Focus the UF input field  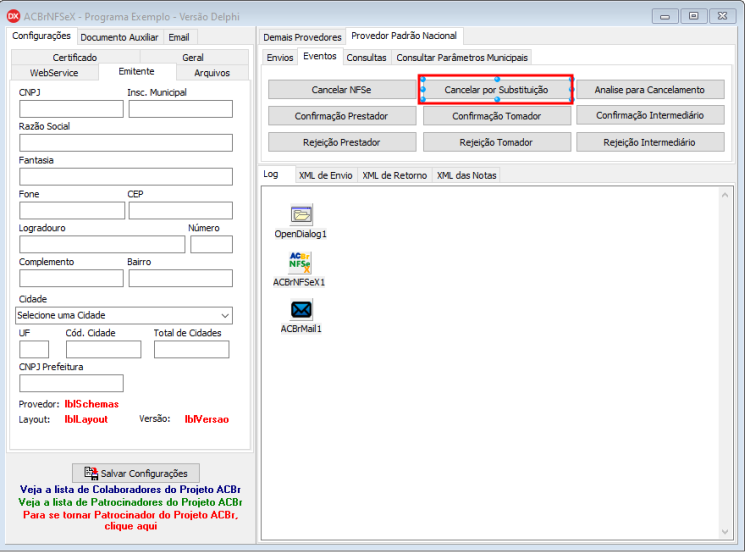tap(34, 350)
